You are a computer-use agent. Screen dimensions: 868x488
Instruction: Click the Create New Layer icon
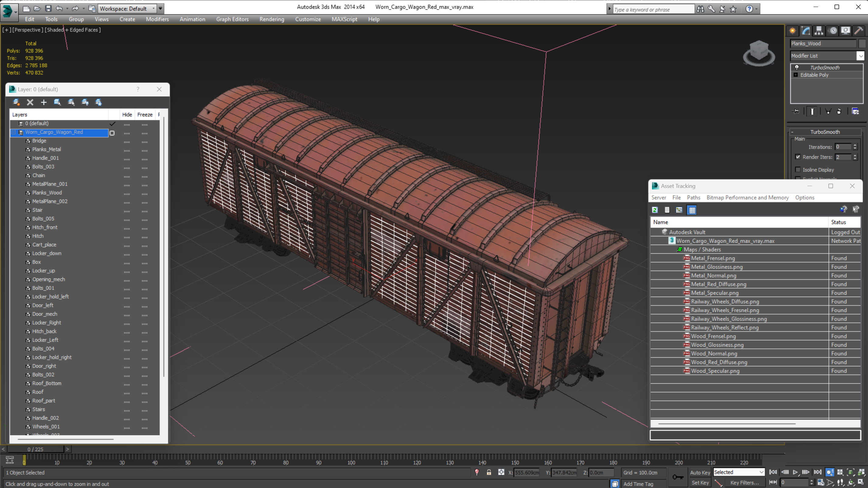click(16, 102)
